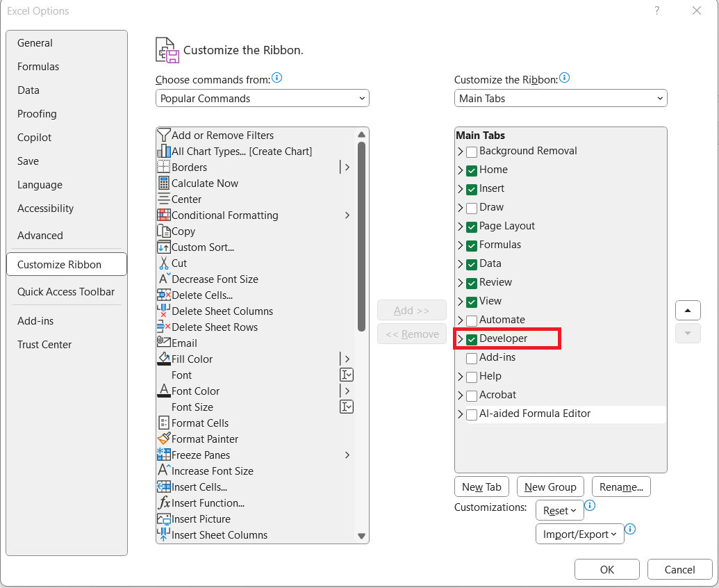Open the Reset dropdown button
This screenshot has height=588, width=719.
tap(559, 510)
